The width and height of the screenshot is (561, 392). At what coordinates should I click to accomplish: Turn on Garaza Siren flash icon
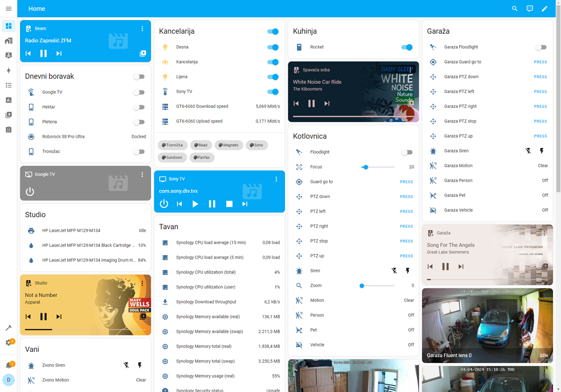[x=541, y=151]
